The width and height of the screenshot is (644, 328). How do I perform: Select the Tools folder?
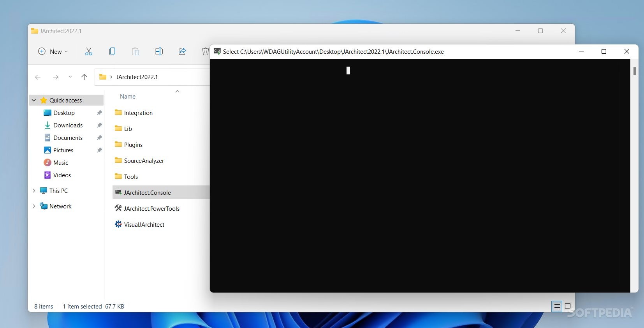tap(131, 176)
